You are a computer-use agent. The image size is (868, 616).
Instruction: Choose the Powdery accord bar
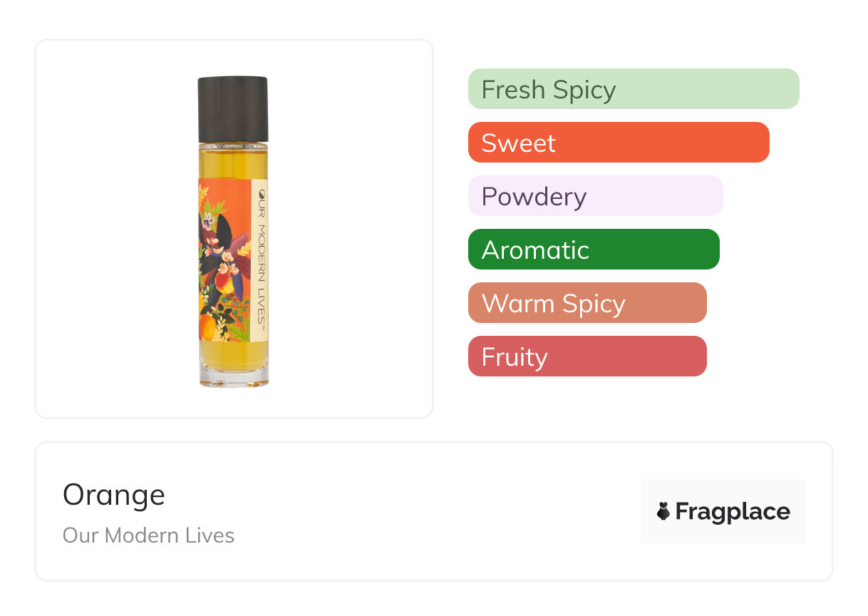click(595, 196)
